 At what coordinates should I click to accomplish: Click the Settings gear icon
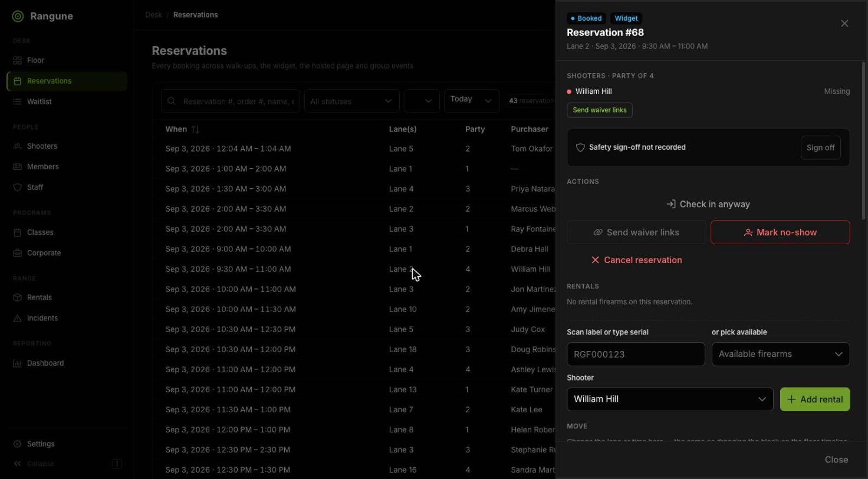click(x=18, y=444)
